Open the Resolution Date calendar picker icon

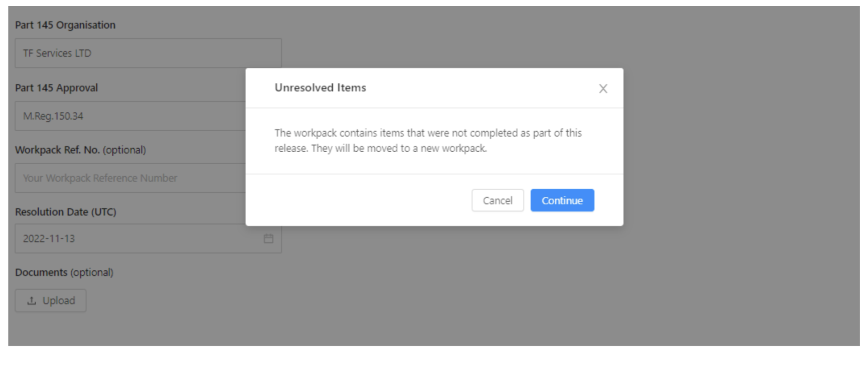(268, 239)
